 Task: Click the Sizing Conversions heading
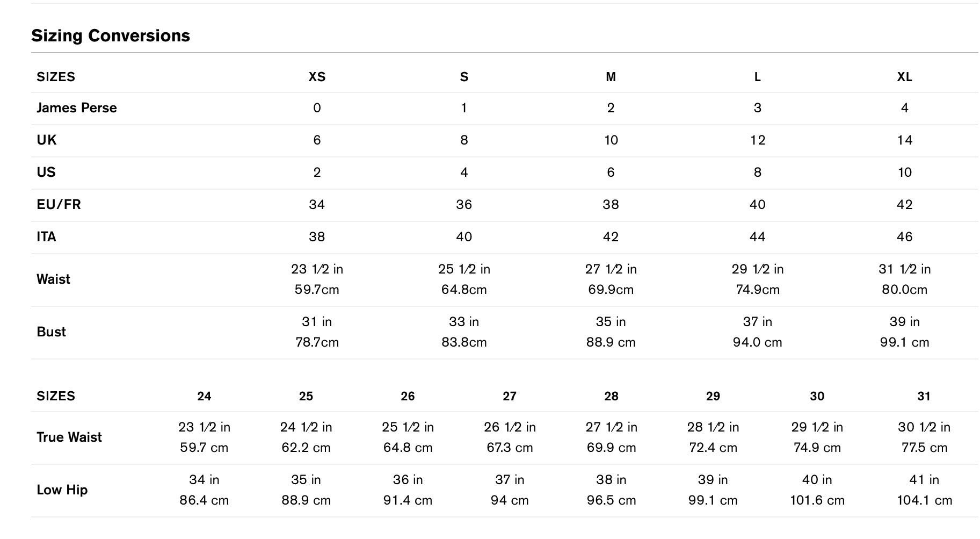(x=111, y=35)
